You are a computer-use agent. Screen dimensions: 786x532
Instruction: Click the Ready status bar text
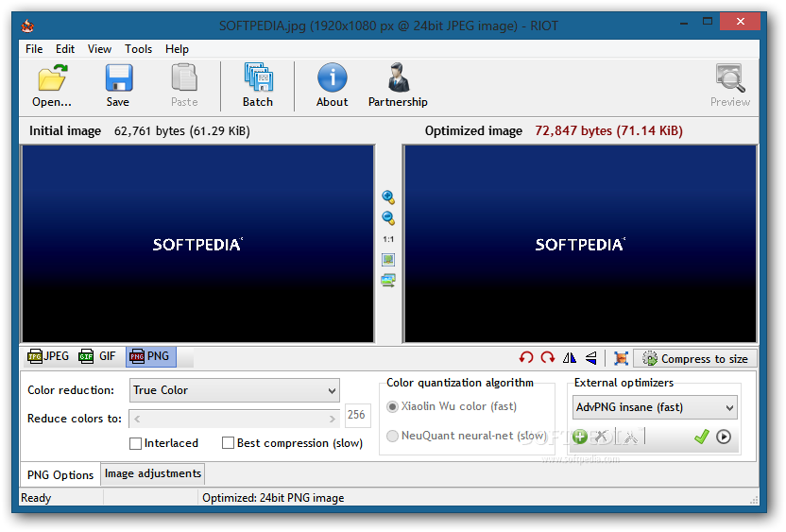[x=36, y=498]
